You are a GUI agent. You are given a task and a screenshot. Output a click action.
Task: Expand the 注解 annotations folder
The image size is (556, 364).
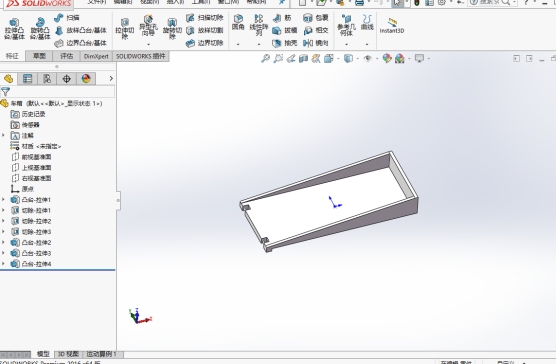(4, 135)
